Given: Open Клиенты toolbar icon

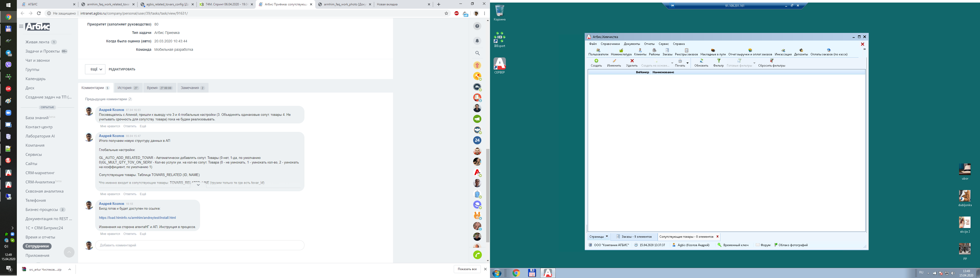Looking at the screenshot, I should pyautogui.click(x=640, y=53).
